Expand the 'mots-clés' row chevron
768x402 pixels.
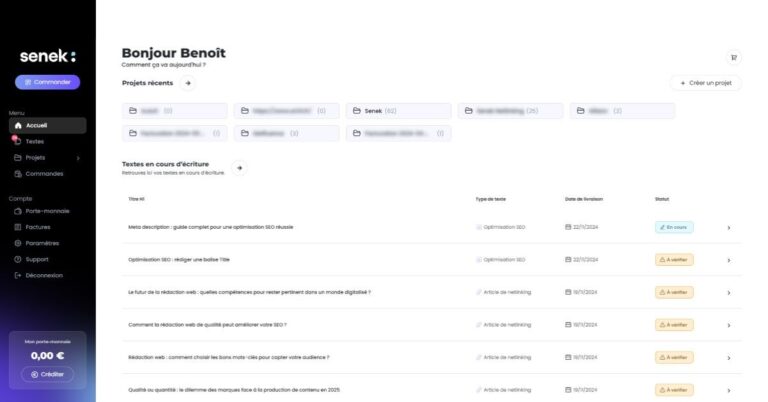click(x=729, y=358)
